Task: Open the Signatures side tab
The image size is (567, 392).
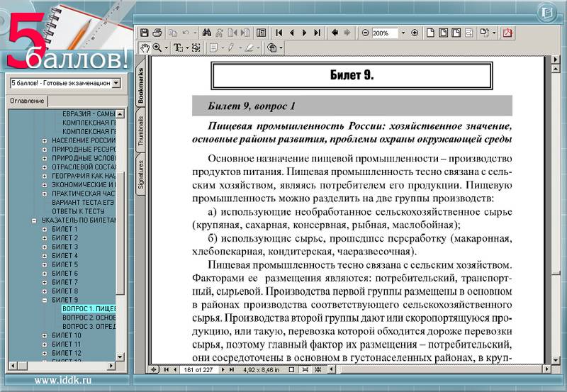Action: pyautogui.click(x=140, y=174)
